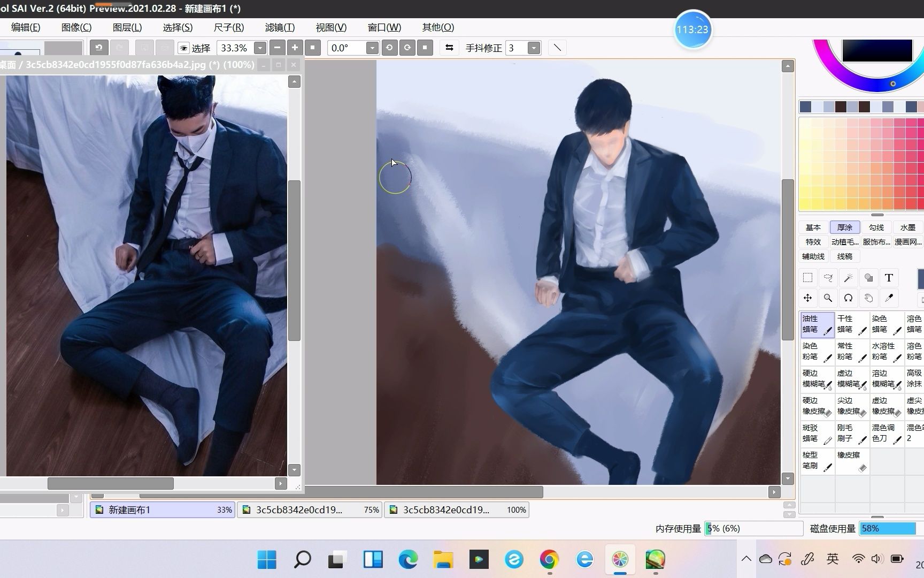Reset canvas rotation with the square button
924x578 pixels.
[425, 48]
